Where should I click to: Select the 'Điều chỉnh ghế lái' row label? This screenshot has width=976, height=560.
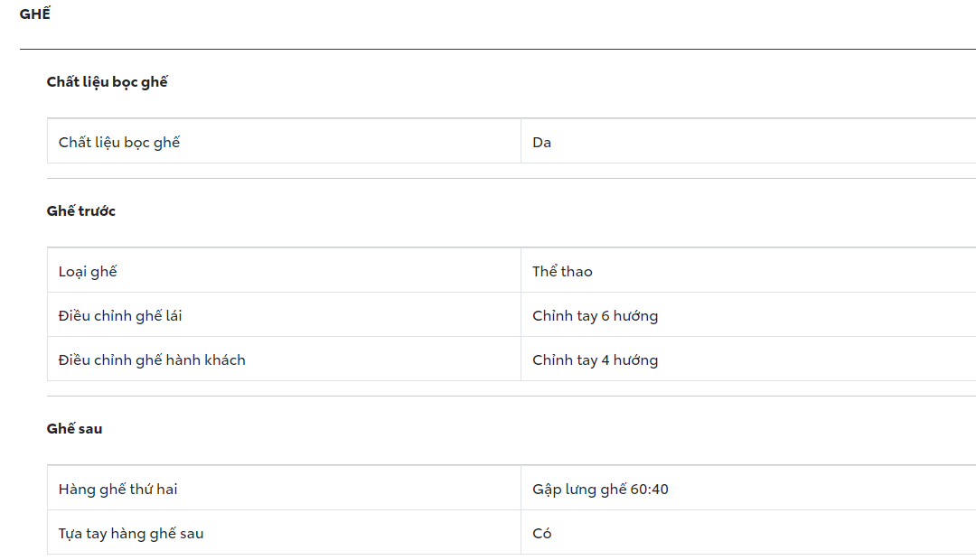120,316
